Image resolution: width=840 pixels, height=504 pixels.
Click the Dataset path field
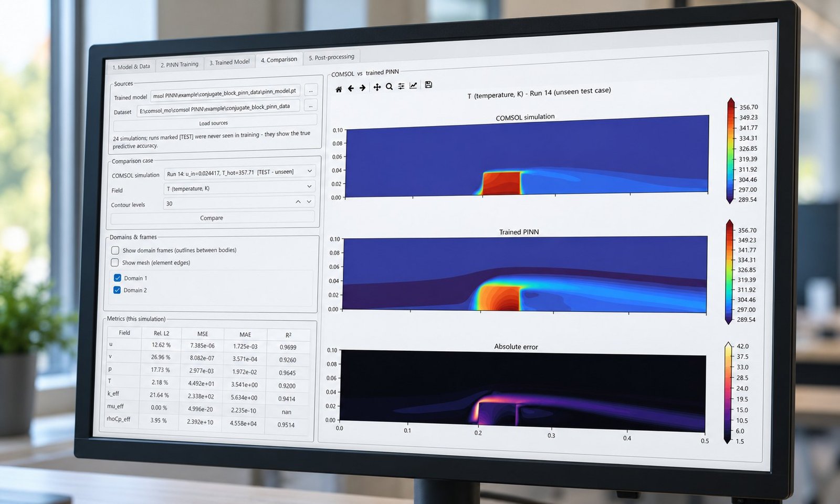pos(218,108)
